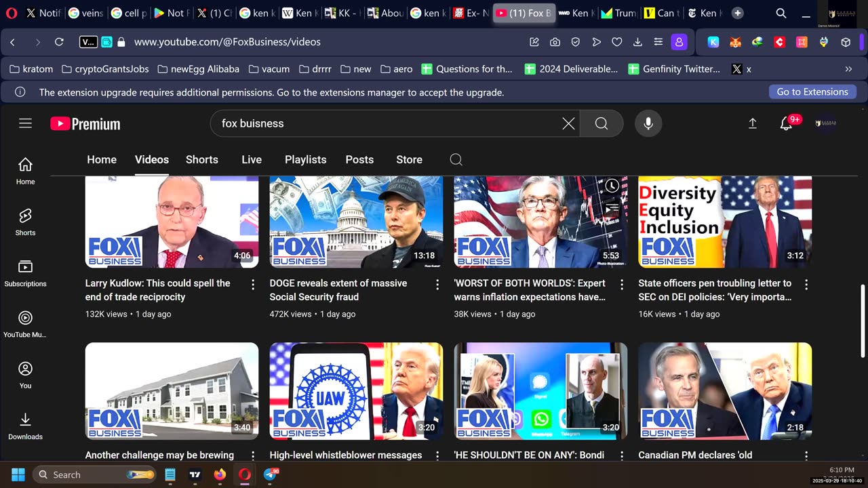
Task: Open the MetaMask fox extension
Action: [735, 42]
